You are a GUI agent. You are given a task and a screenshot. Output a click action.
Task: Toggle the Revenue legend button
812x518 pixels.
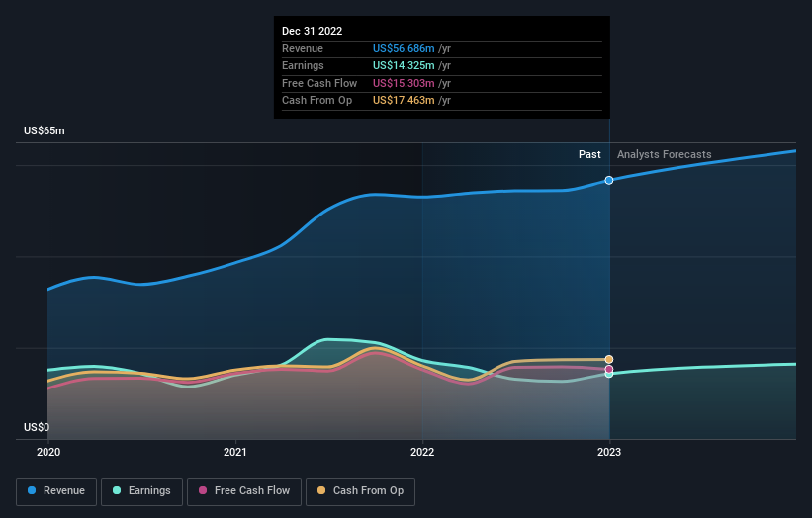point(56,491)
